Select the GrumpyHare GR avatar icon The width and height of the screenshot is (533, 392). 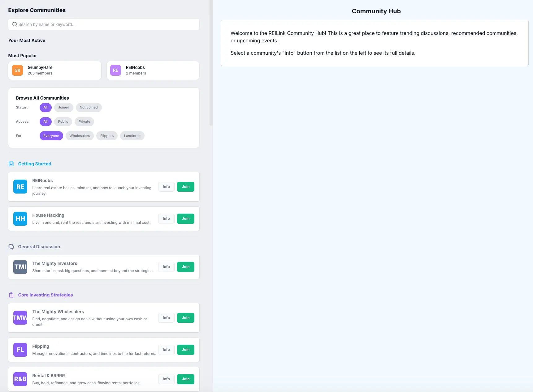[17, 70]
